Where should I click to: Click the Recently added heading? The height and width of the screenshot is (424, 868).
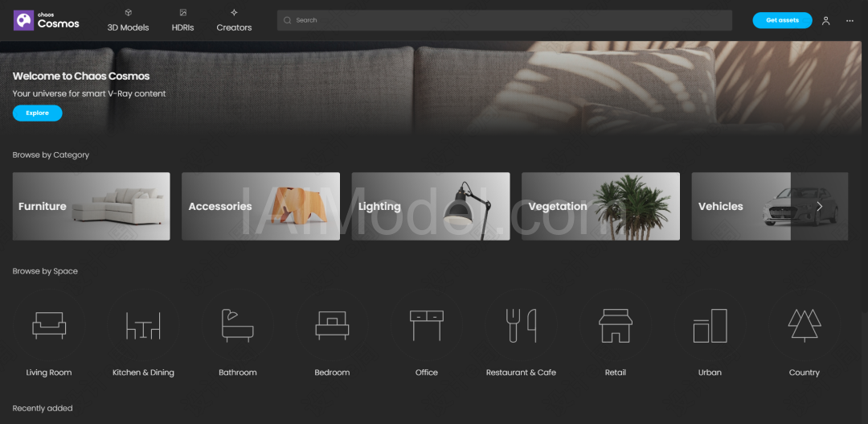[43, 409]
